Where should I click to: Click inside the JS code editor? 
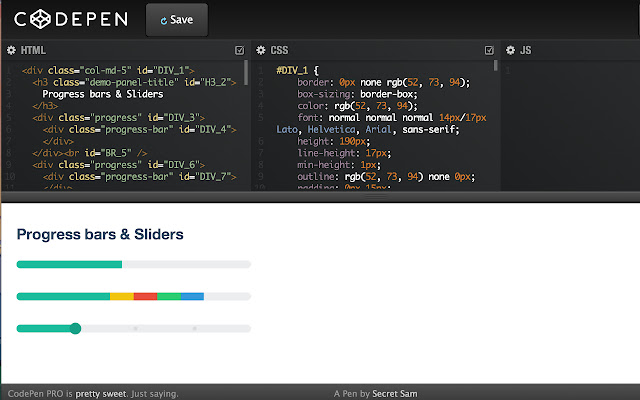pos(570,120)
